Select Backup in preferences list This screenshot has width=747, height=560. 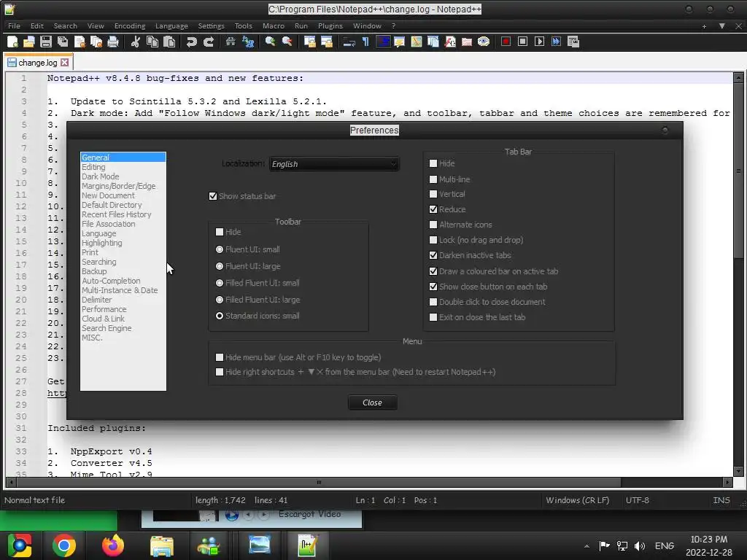click(94, 271)
